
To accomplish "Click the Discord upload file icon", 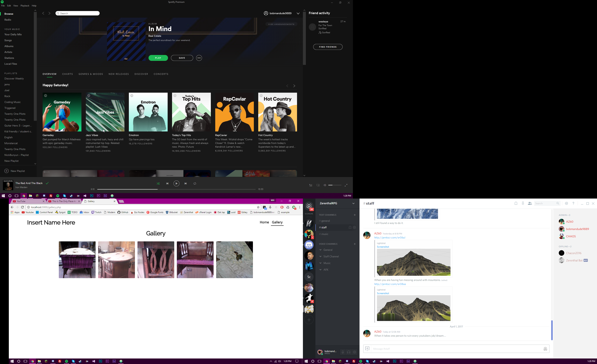I will 367,349.
